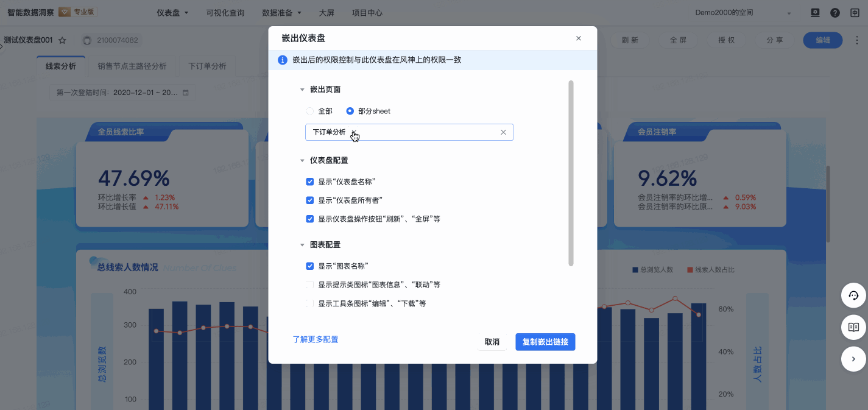Check 显示提示类图标 checkbox
Image resolution: width=868 pixels, height=410 pixels.
pos(310,285)
